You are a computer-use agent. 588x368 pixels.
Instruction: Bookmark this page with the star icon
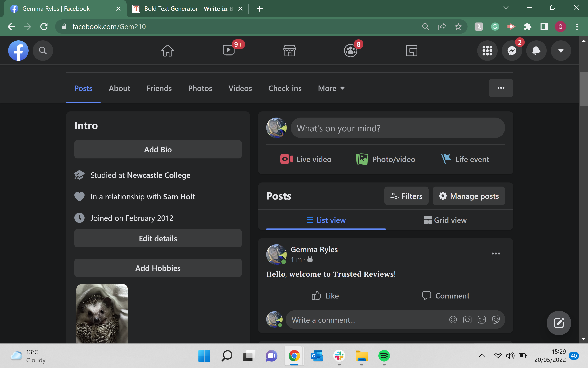point(458,27)
